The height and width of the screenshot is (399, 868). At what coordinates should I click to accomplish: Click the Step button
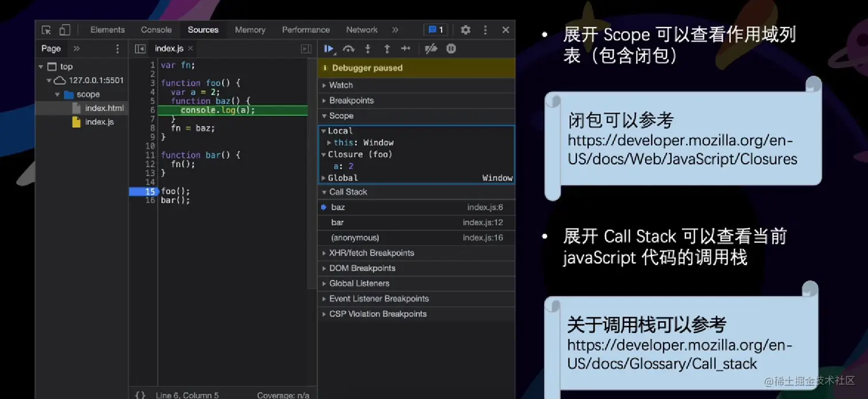[x=406, y=49]
